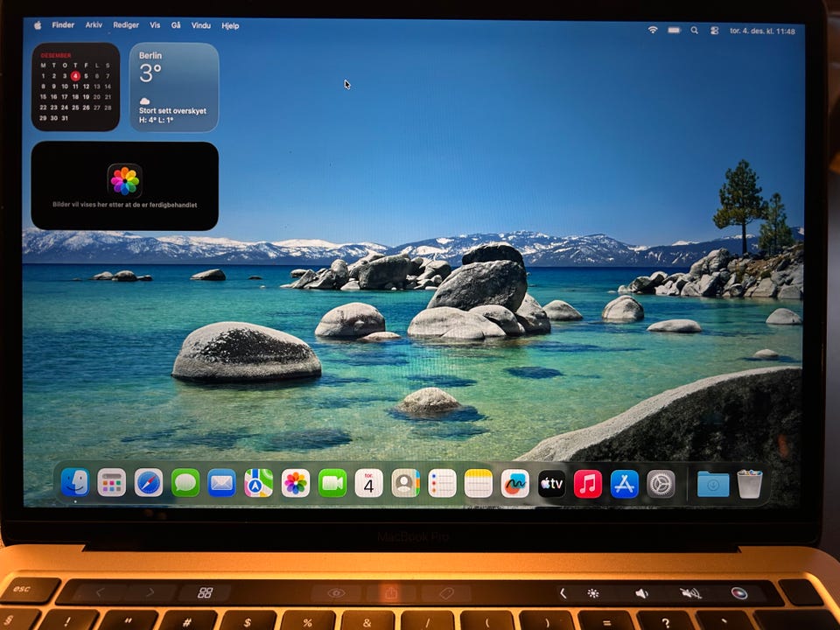
Task: Launch Reminders from the Dock
Action: tap(442, 483)
